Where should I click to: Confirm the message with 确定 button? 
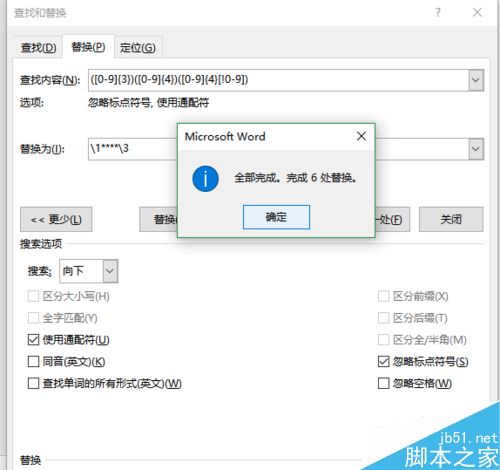(276, 217)
